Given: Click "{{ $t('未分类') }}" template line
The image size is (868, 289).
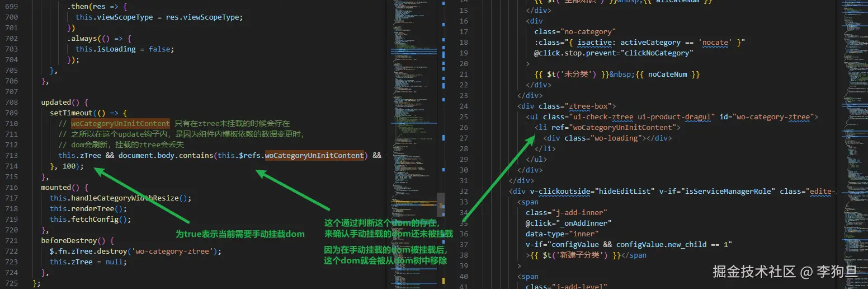Looking at the screenshot, I should [617, 74].
